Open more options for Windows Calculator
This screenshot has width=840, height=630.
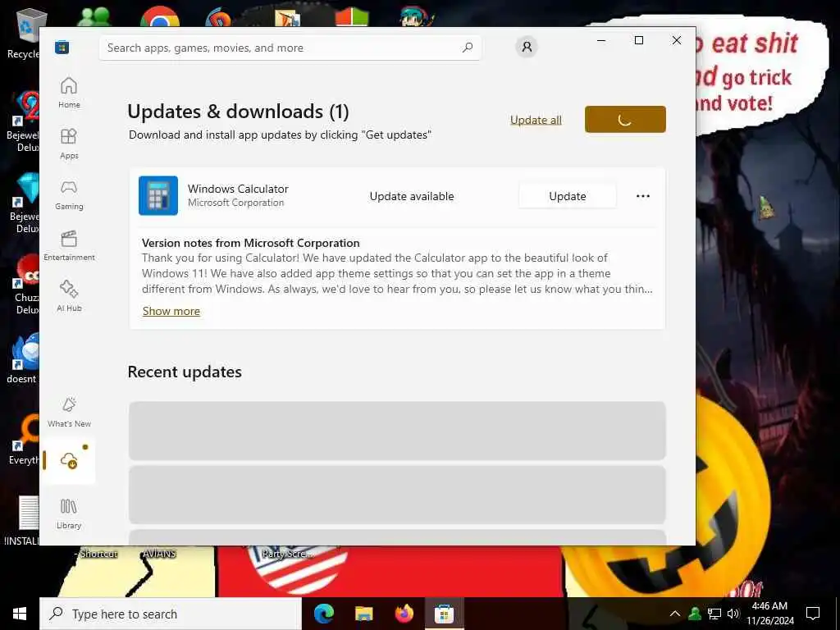pos(643,196)
